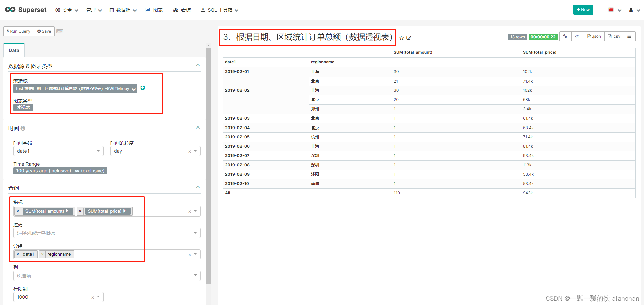Click the 13 rows label
644x305 pixels.
pos(518,37)
